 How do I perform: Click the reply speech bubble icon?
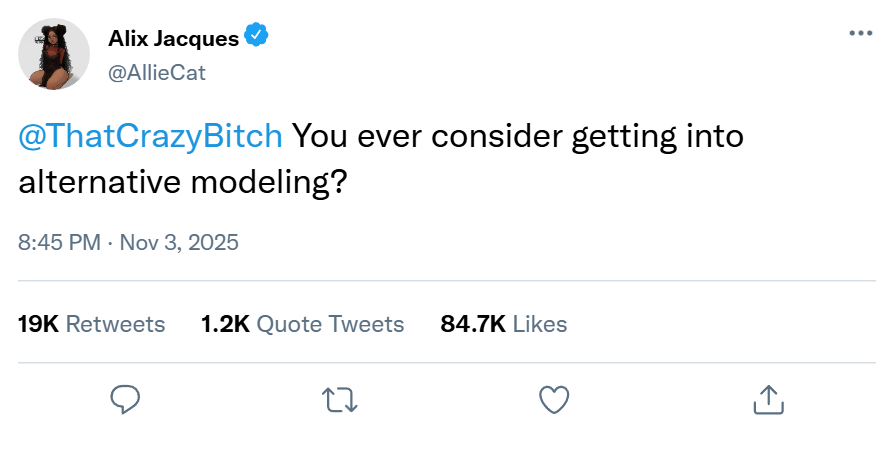124,400
